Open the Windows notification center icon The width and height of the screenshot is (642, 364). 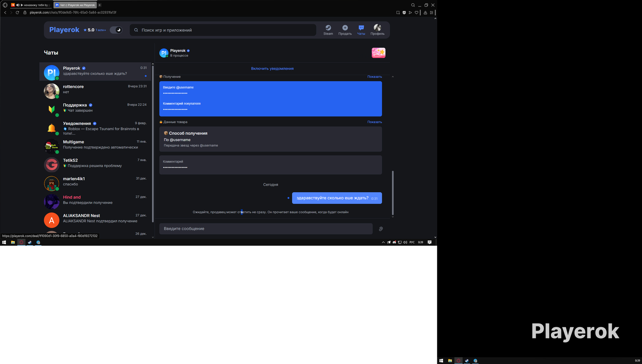point(430,242)
